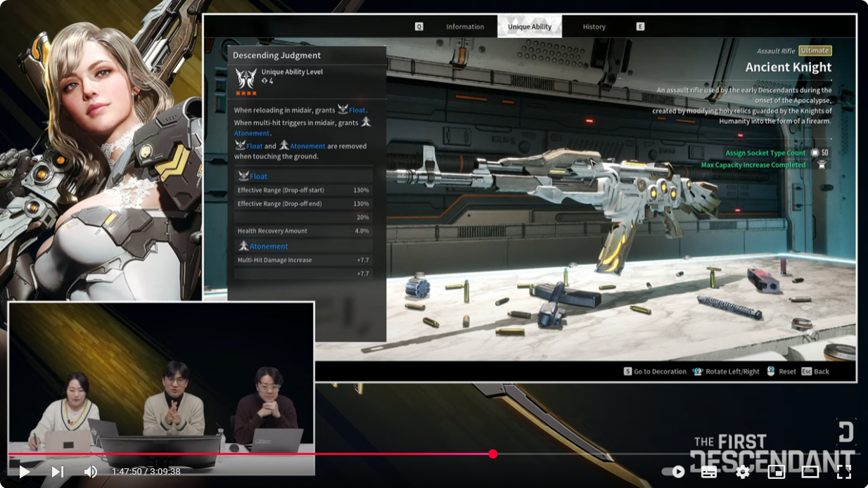Switch to the Information tab
The height and width of the screenshot is (488, 868).
point(465,27)
